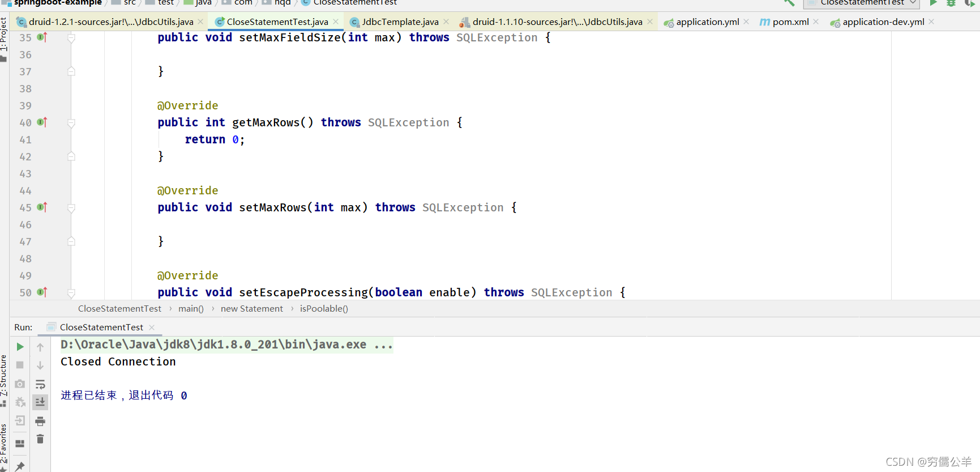Toggle soft-wrap in Run console
Viewport: 980px width, 472px height.
[x=40, y=384]
